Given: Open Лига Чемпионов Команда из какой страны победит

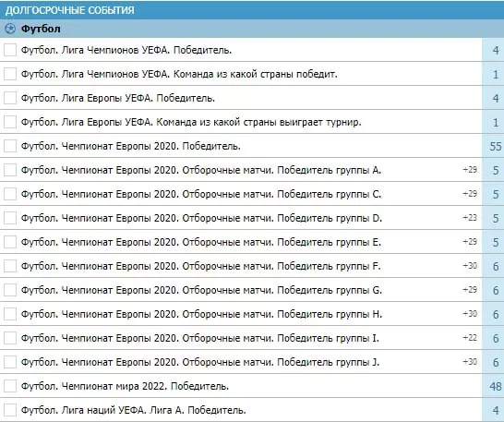Looking at the screenshot, I should click(x=179, y=74).
